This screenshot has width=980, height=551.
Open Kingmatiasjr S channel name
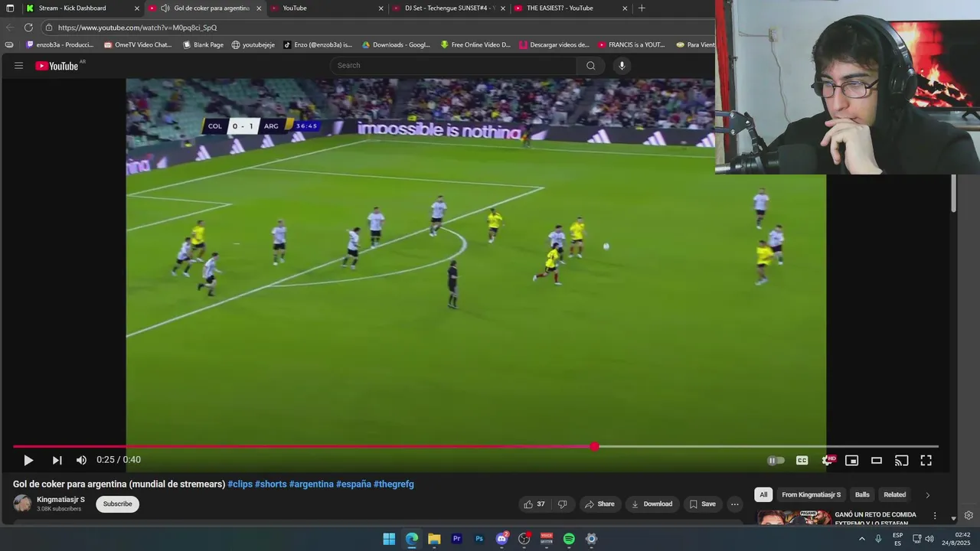[x=60, y=500]
